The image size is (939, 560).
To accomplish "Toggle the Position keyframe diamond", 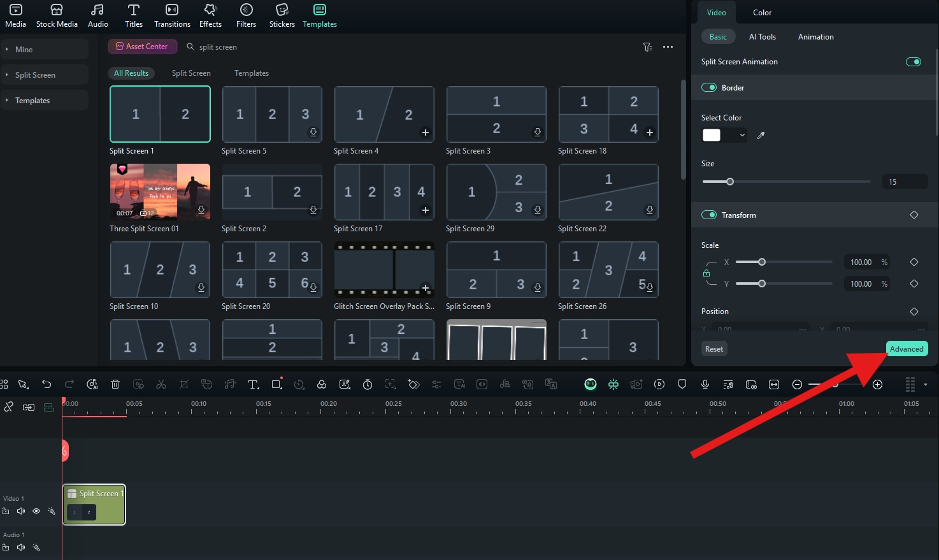I will pyautogui.click(x=914, y=312).
